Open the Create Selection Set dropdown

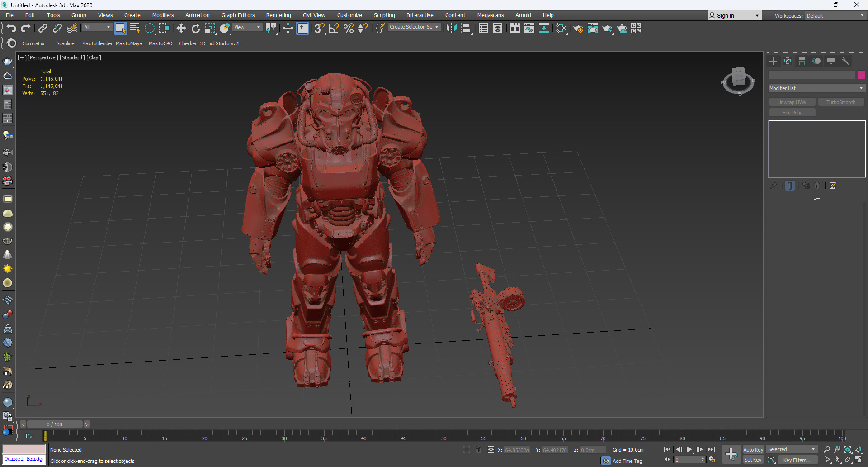414,27
